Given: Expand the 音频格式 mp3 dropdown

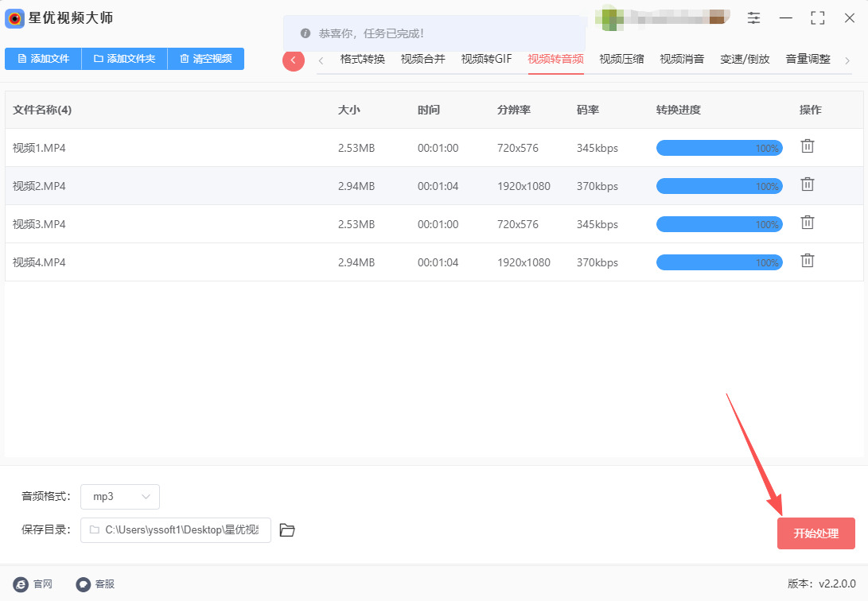Looking at the screenshot, I should tap(121, 497).
